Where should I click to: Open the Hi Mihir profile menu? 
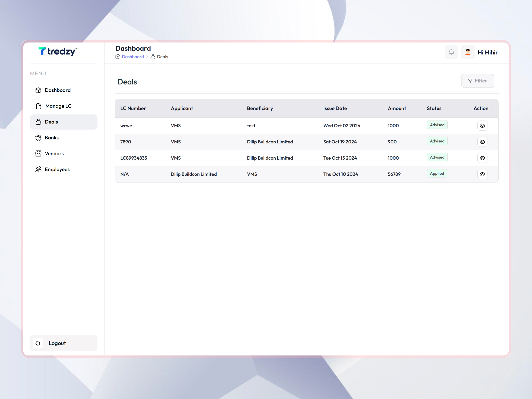click(487, 52)
